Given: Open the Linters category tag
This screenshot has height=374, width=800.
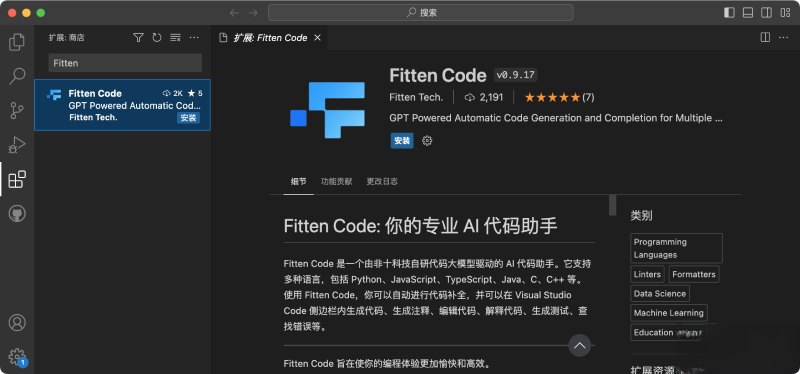Looking at the screenshot, I should [647, 274].
